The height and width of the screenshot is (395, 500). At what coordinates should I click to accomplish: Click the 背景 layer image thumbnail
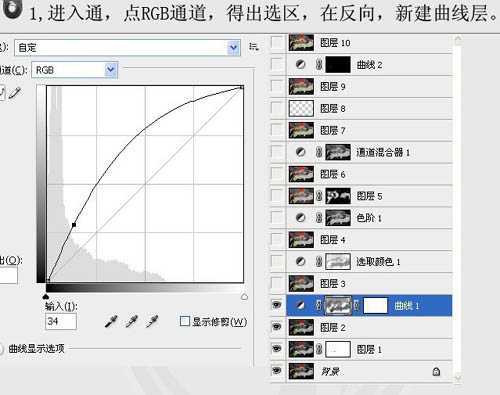pyautogui.click(x=301, y=371)
